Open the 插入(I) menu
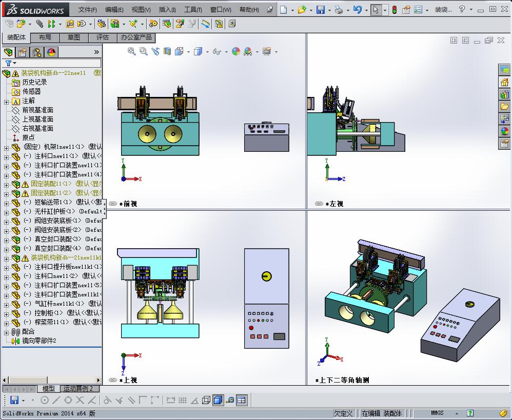 pos(167,9)
